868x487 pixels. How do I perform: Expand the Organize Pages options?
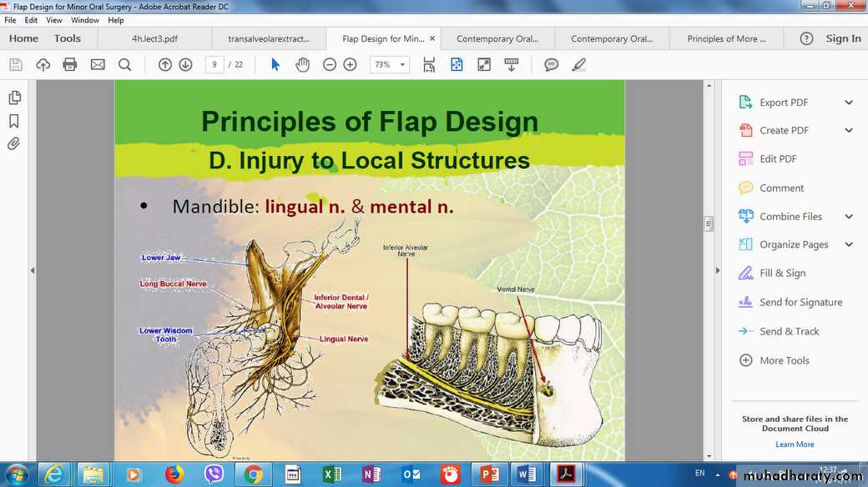pyautogui.click(x=849, y=245)
